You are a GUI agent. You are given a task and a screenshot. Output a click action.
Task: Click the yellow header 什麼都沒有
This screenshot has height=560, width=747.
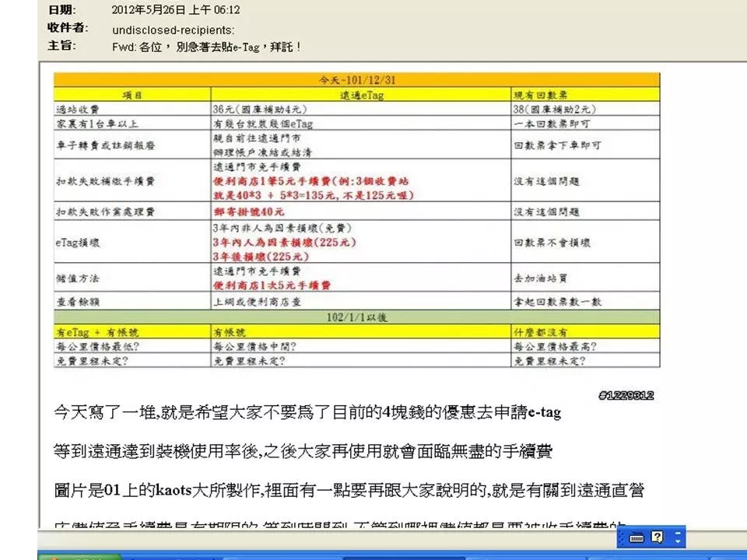[x=541, y=332]
